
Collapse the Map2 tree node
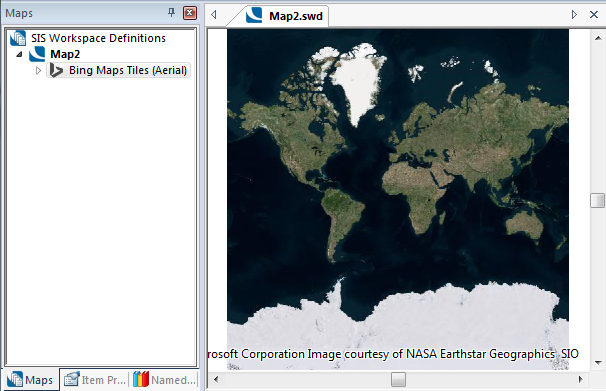coord(19,54)
